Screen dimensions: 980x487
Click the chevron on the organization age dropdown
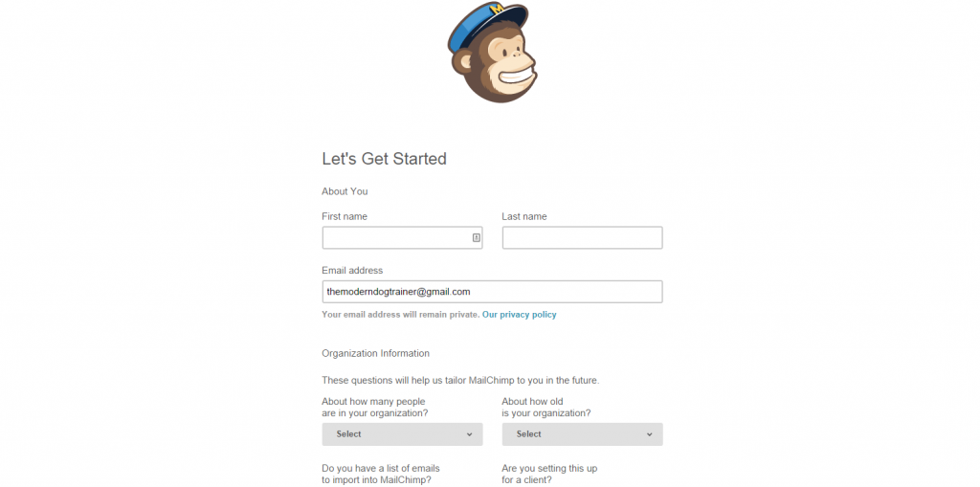650,434
